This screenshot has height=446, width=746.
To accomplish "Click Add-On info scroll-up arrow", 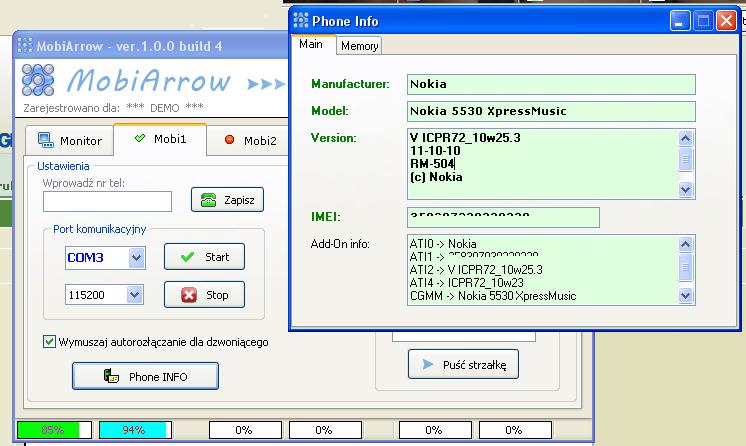I will click(685, 244).
